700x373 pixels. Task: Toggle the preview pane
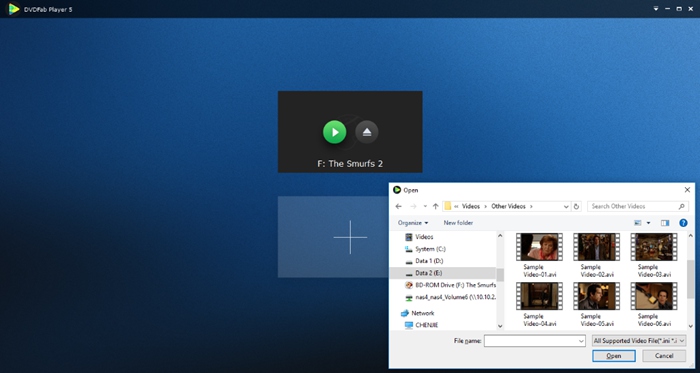pyautogui.click(x=665, y=223)
